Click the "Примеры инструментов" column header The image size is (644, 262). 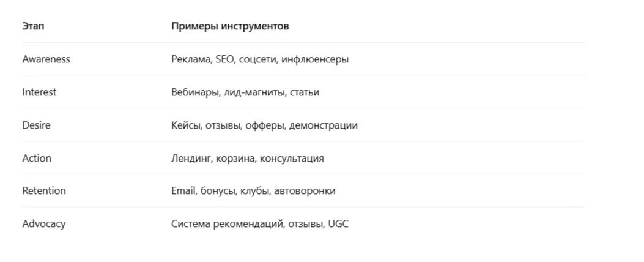pyautogui.click(x=229, y=26)
